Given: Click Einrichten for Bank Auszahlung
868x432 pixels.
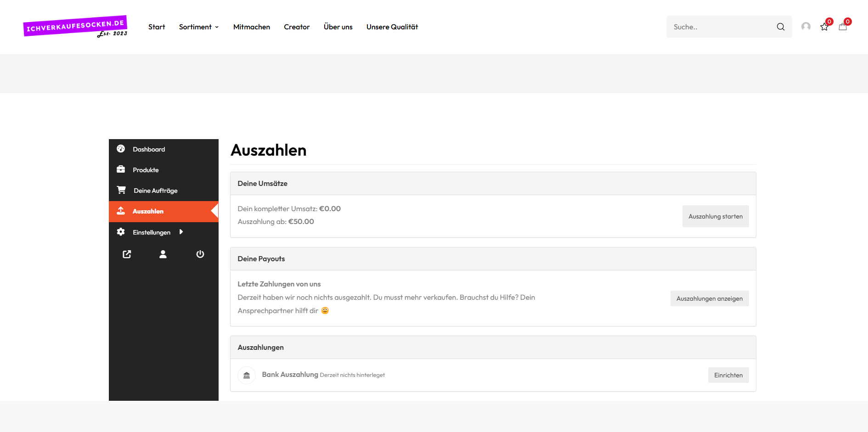Looking at the screenshot, I should click(x=728, y=375).
